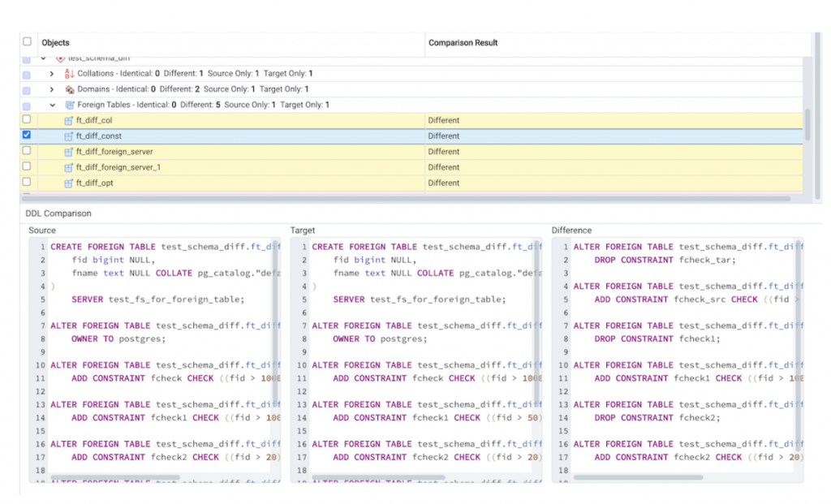
Task: Select the Objects column header
Action: pyautogui.click(x=54, y=42)
